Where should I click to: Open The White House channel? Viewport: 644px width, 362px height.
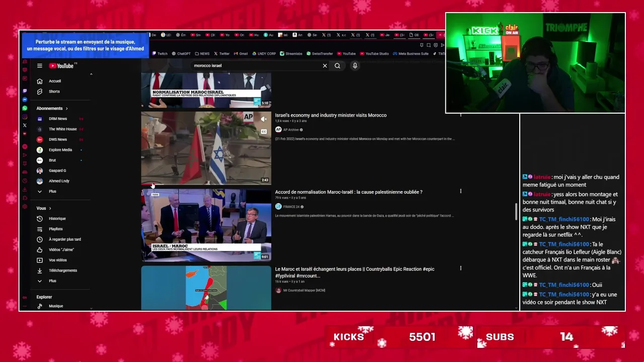(x=62, y=129)
